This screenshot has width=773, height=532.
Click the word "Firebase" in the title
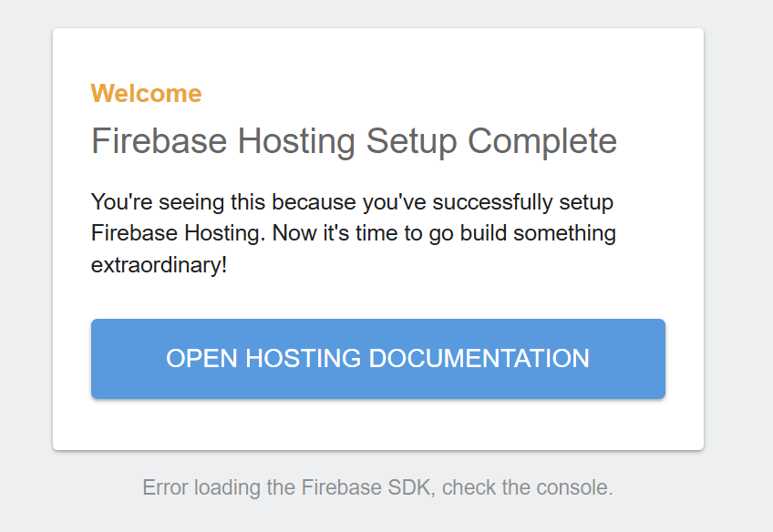(x=159, y=141)
